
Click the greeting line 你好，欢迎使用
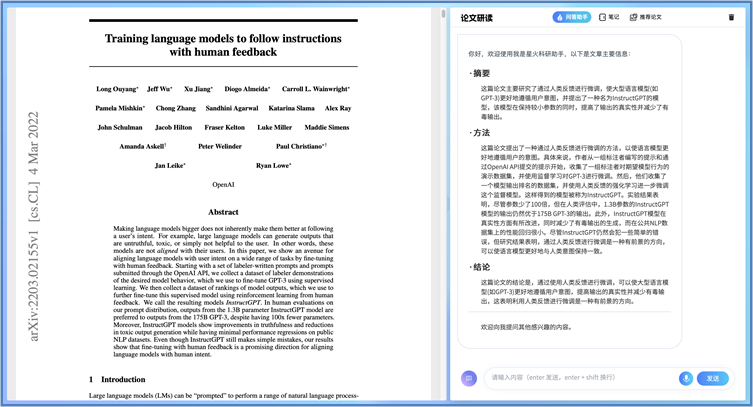[x=549, y=54]
